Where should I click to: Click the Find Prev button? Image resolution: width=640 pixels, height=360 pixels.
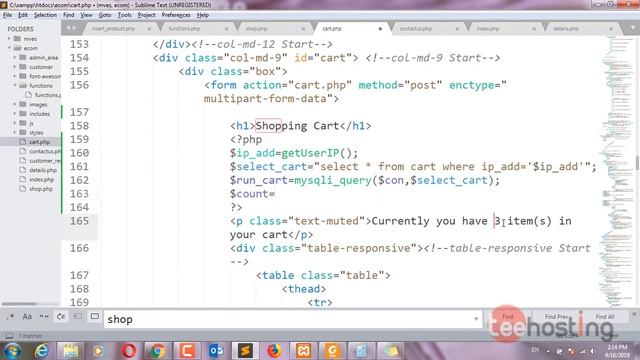tap(556, 317)
